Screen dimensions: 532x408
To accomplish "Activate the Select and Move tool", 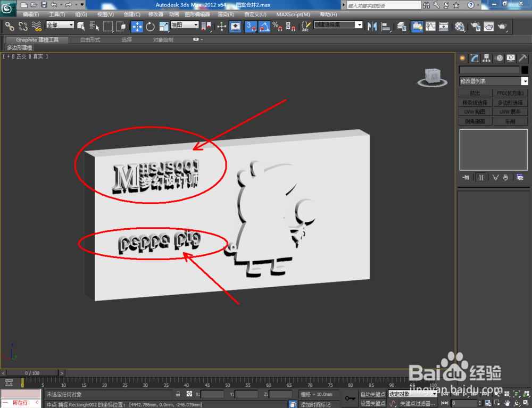I will pos(137,26).
